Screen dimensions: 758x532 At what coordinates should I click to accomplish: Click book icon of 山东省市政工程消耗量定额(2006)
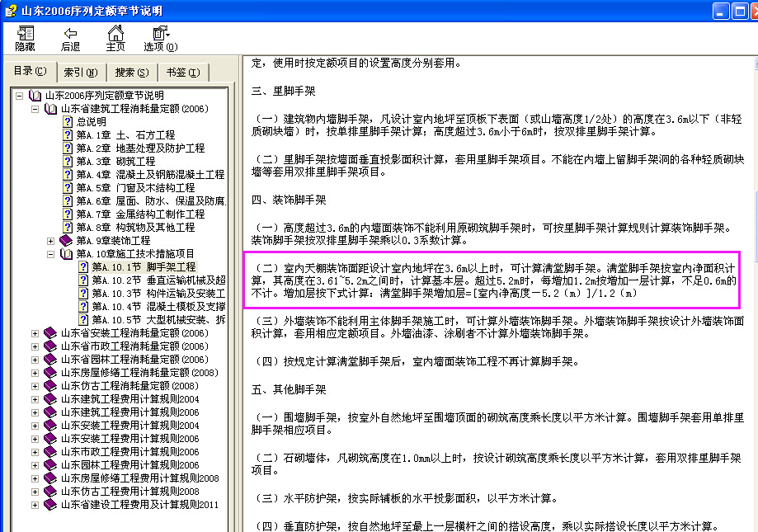[x=50, y=346]
